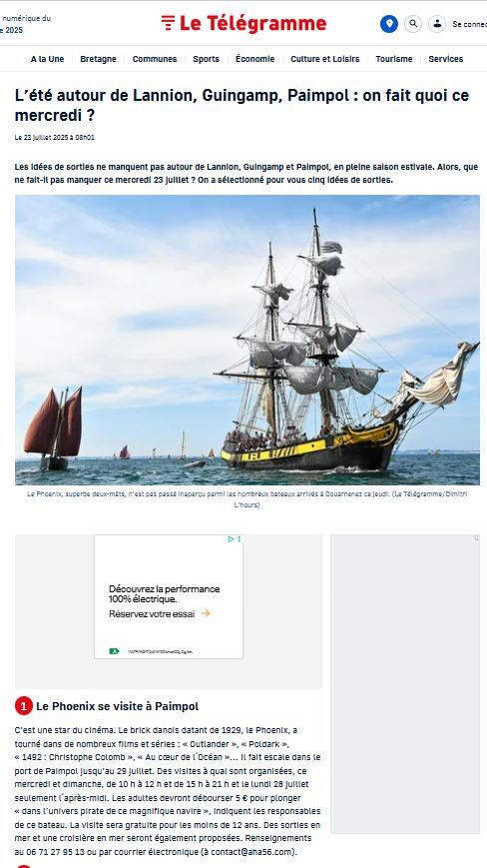Click Se connecter link
This screenshot has width=487, height=868.
coord(469,24)
